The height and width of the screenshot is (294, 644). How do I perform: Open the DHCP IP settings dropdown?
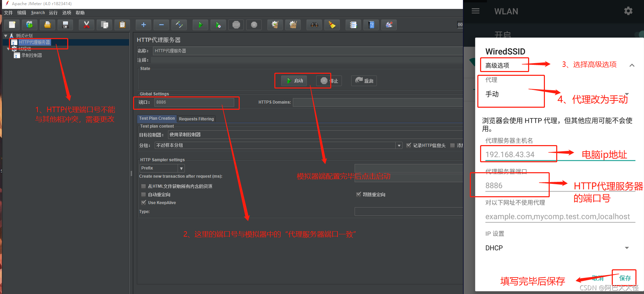point(557,248)
